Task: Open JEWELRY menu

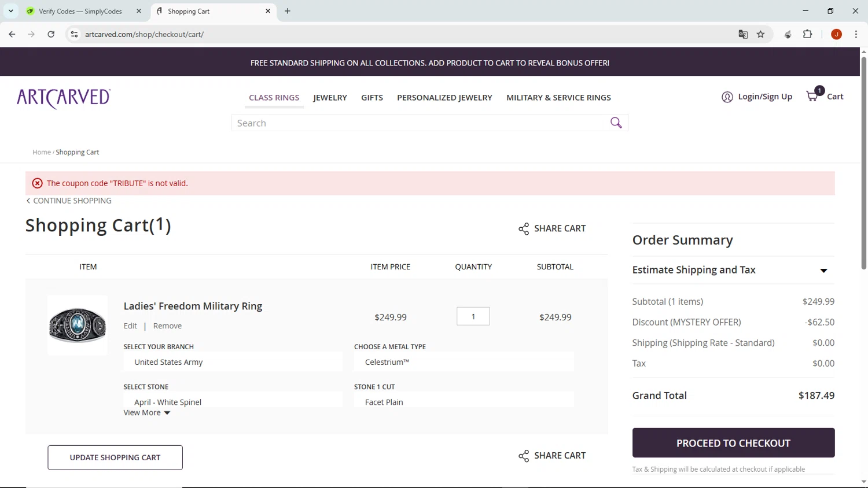Action: (x=330, y=98)
